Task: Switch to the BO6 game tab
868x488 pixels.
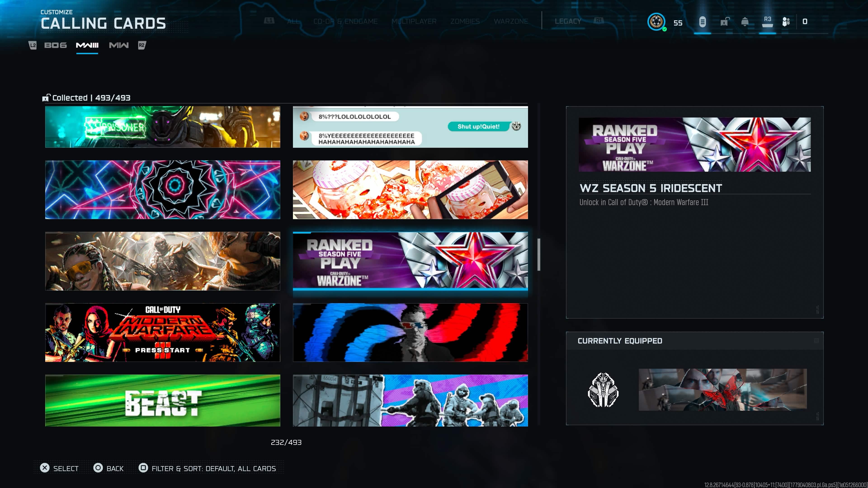Action: [x=56, y=45]
